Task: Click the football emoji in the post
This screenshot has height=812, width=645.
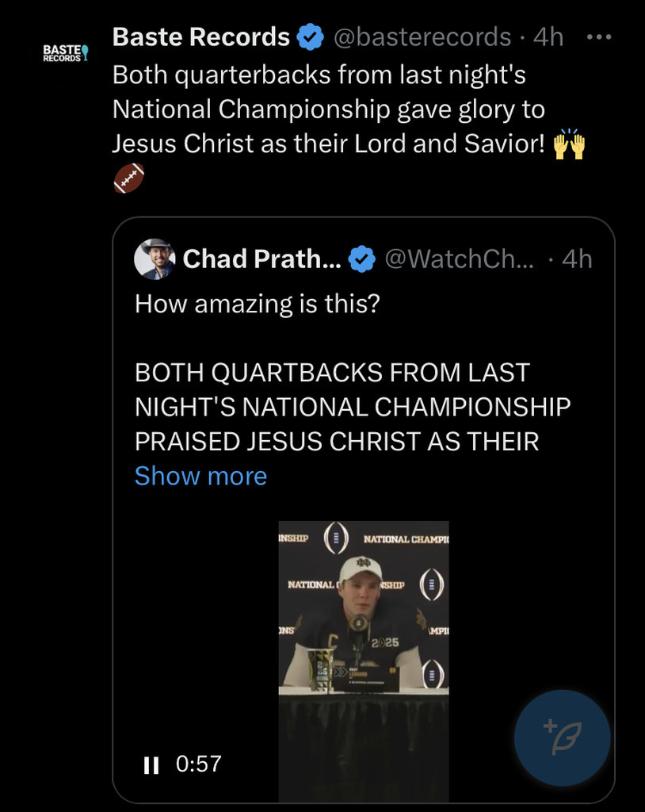Action: click(x=129, y=178)
